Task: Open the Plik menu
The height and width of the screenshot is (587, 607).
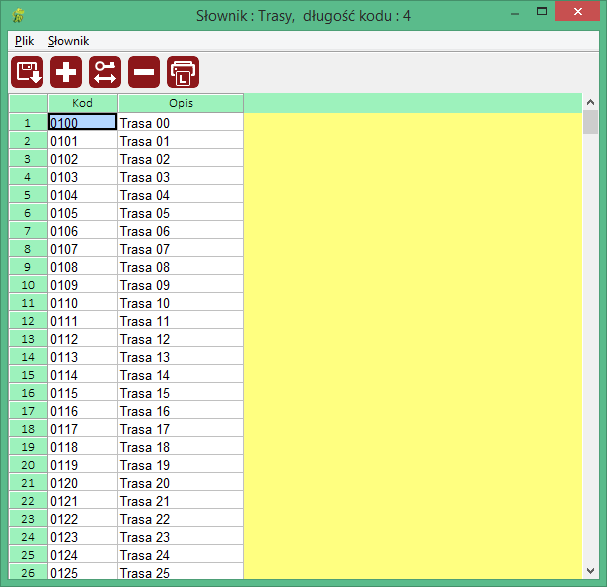Action: click(24, 41)
